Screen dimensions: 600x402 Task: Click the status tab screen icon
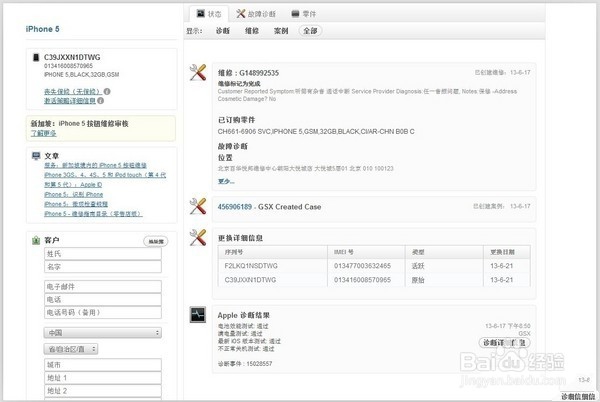[201, 14]
